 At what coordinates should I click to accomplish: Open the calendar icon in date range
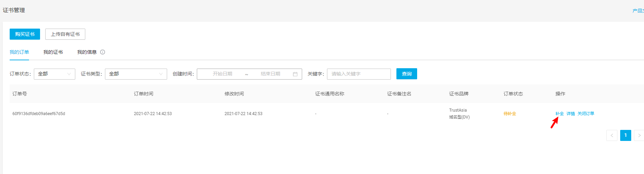(295, 74)
